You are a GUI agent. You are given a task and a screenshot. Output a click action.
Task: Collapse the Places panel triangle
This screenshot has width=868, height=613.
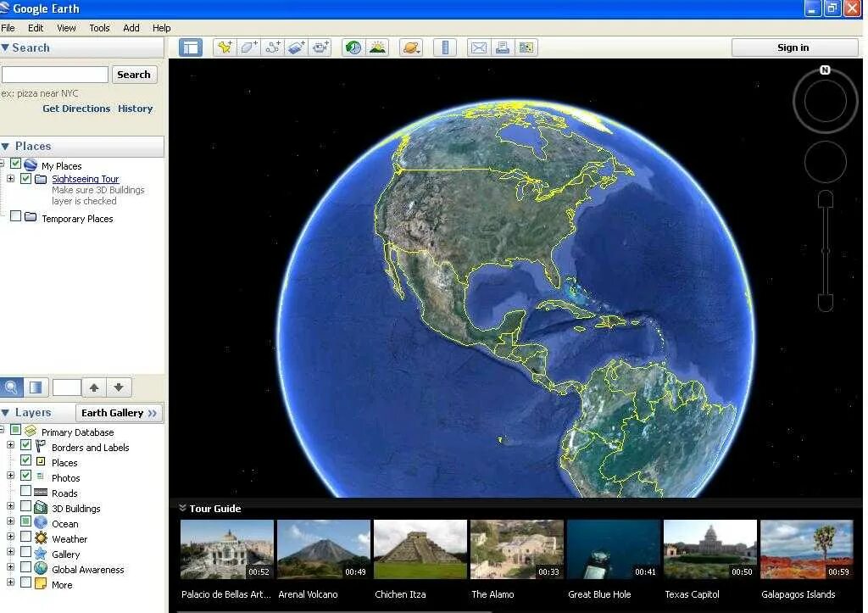point(6,146)
